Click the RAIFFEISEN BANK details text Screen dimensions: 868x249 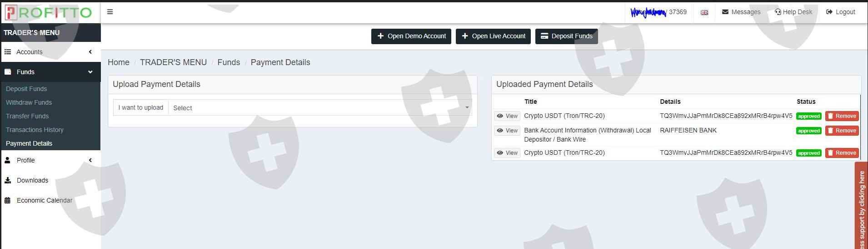(x=688, y=130)
